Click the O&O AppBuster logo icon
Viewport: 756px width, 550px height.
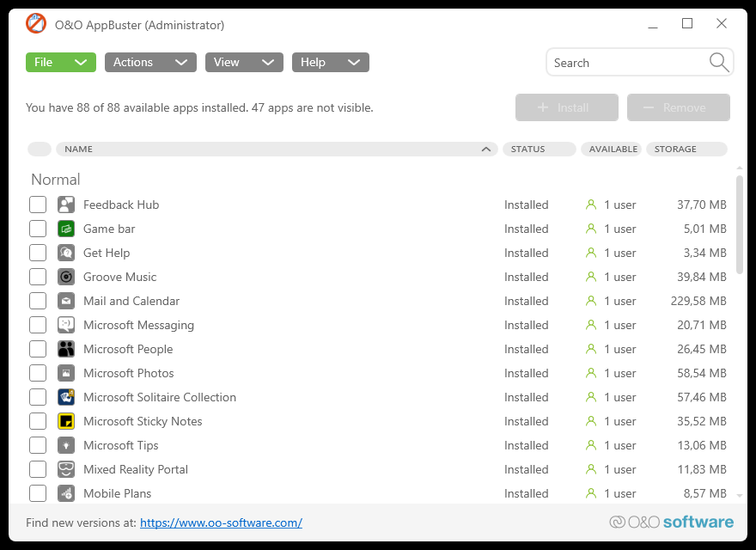36,24
